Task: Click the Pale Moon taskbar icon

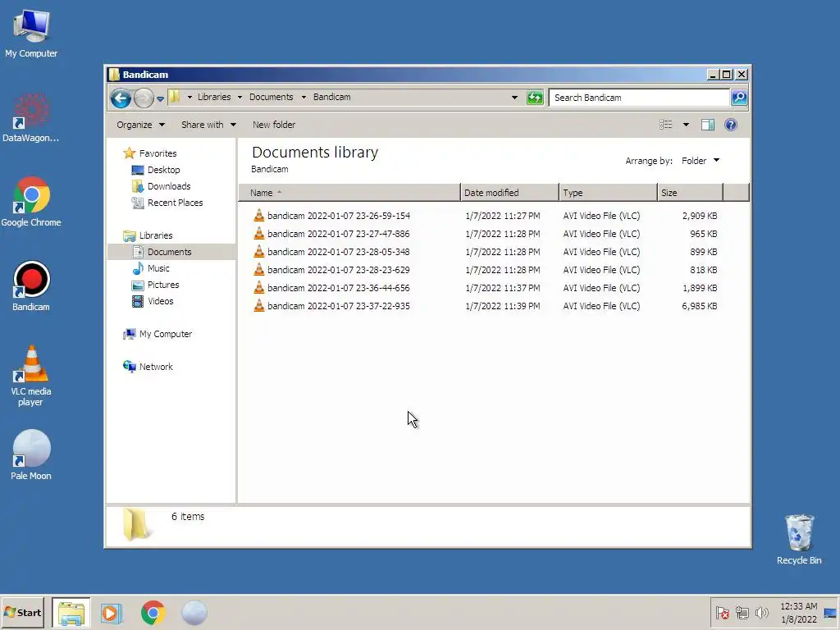Action: [194, 613]
